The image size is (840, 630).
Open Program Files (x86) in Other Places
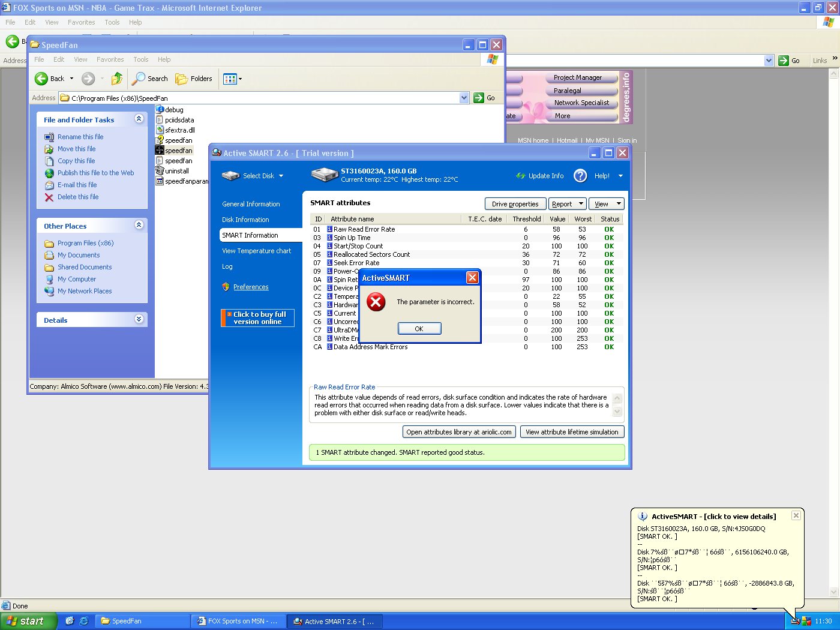pos(86,243)
